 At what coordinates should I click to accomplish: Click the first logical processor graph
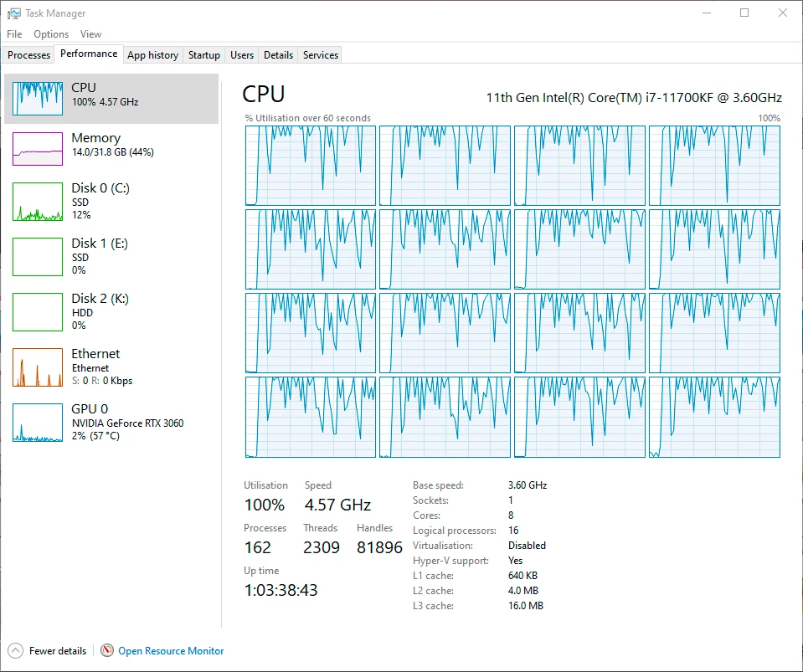(311, 166)
